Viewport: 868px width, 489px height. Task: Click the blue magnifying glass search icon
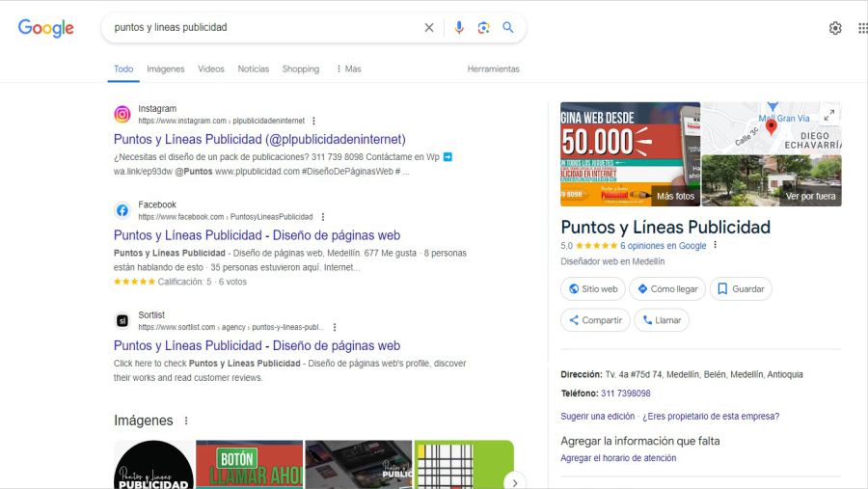(508, 28)
